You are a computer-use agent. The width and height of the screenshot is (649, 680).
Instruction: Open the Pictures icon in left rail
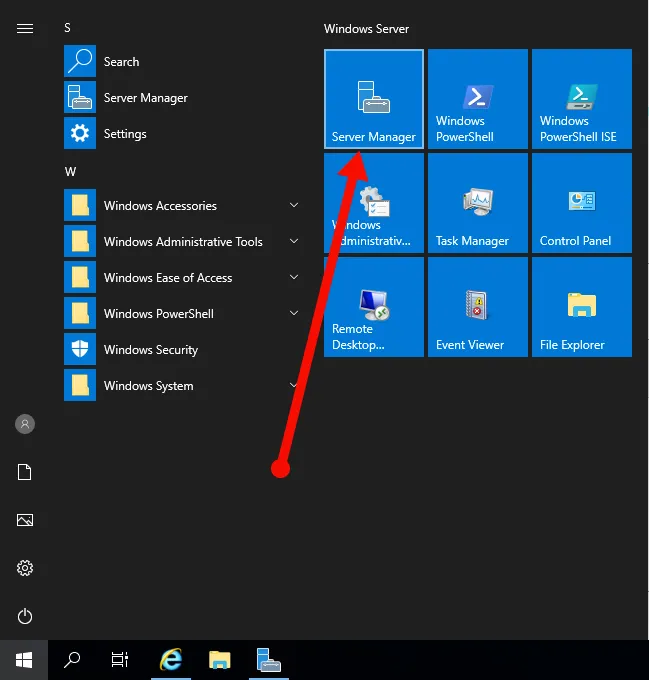pos(25,520)
